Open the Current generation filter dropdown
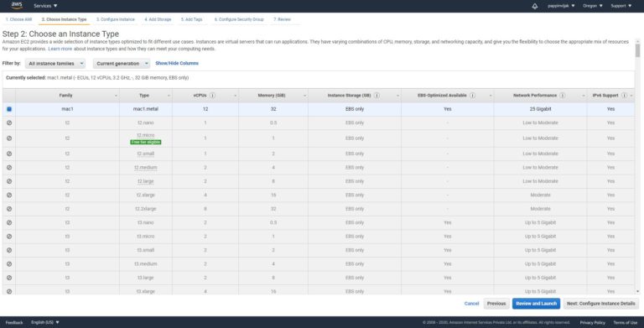Viewport: 644px width, 328px height. [122, 63]
